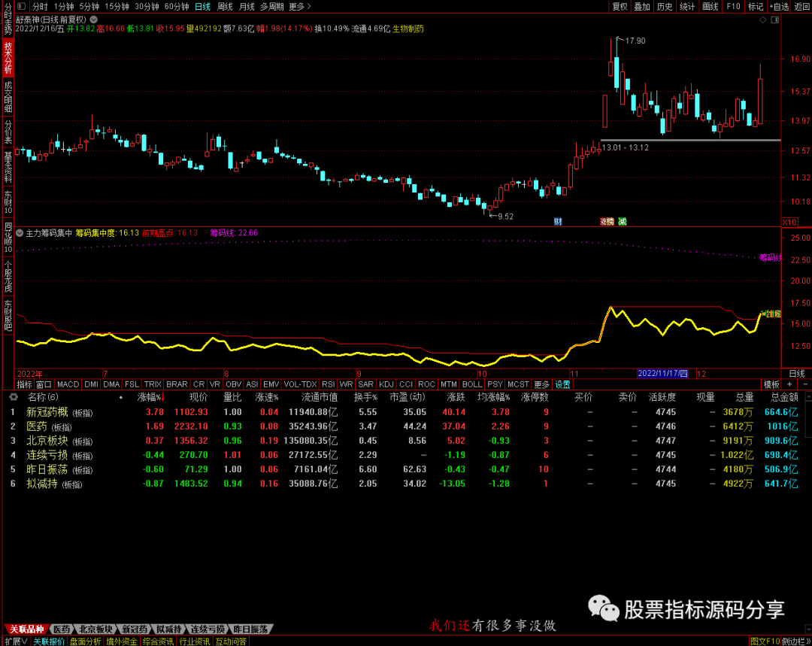Click the 指标 indicator button
The width and height of the screenshot is (812, 646).
coord(24,384)
